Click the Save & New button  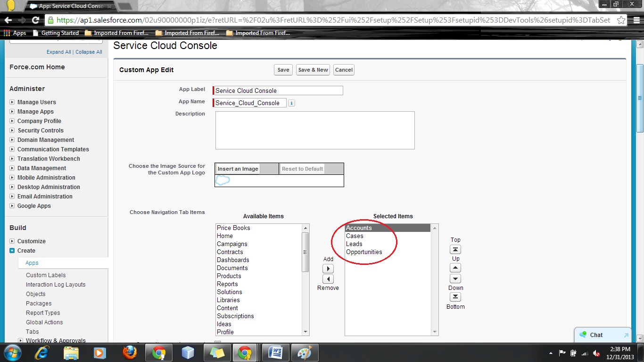(313, 70)
